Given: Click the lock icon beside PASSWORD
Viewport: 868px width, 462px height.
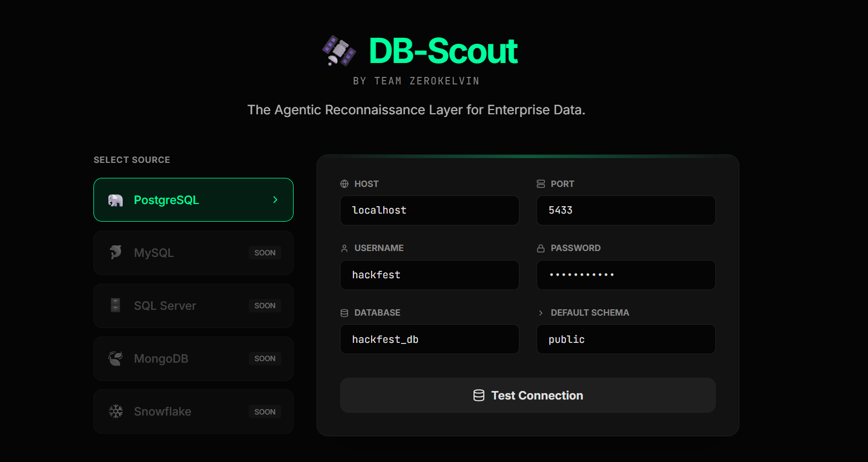Looking at the screenshot, I should coord(540,247).
